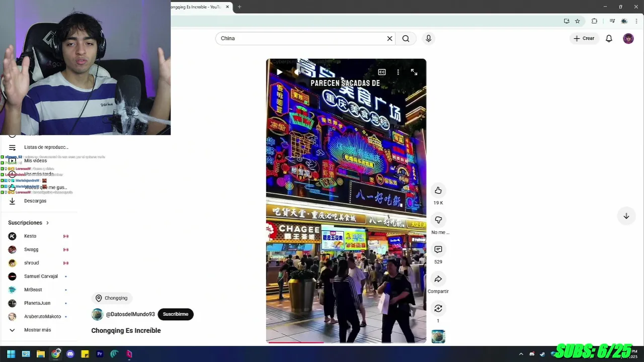This screenshot has width=644, height=362.
Task: Mute the Shorts video volume
Action: pos(297,72)
